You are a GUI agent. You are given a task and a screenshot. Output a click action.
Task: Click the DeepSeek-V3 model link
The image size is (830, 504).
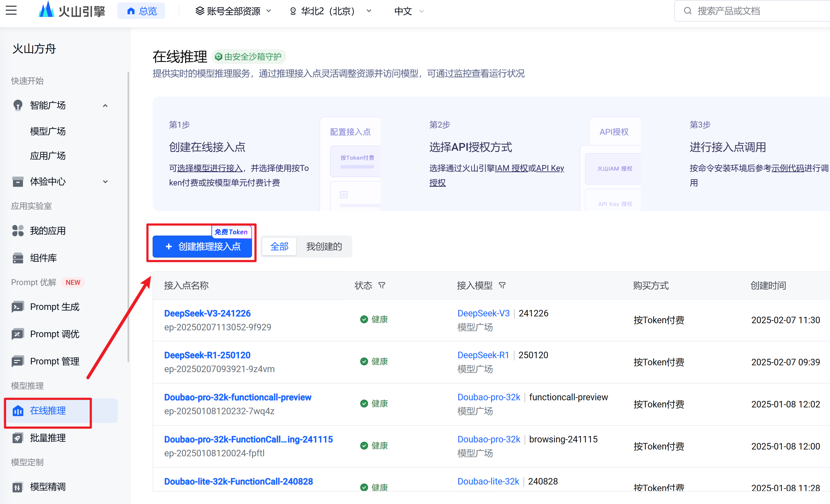[x=483, y=313]
